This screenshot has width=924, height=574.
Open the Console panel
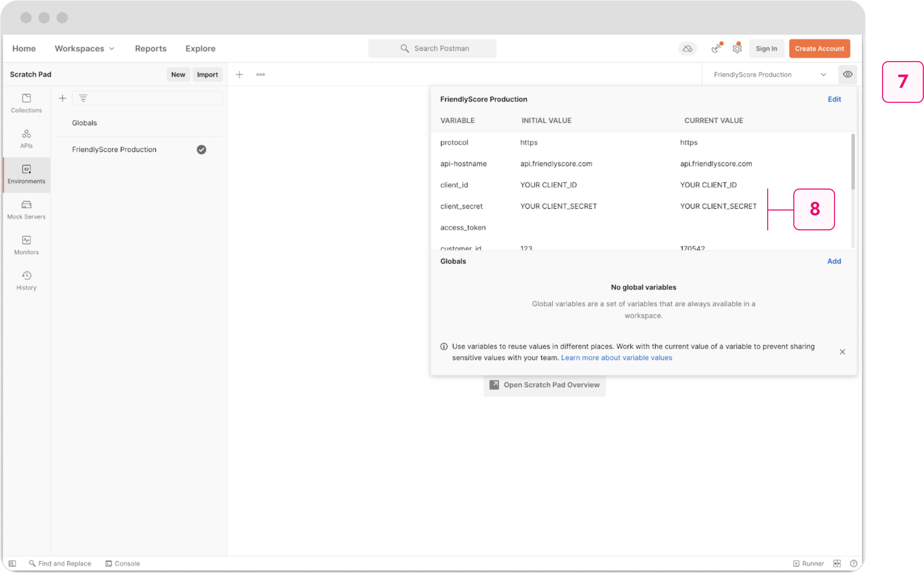click(122, 563)
